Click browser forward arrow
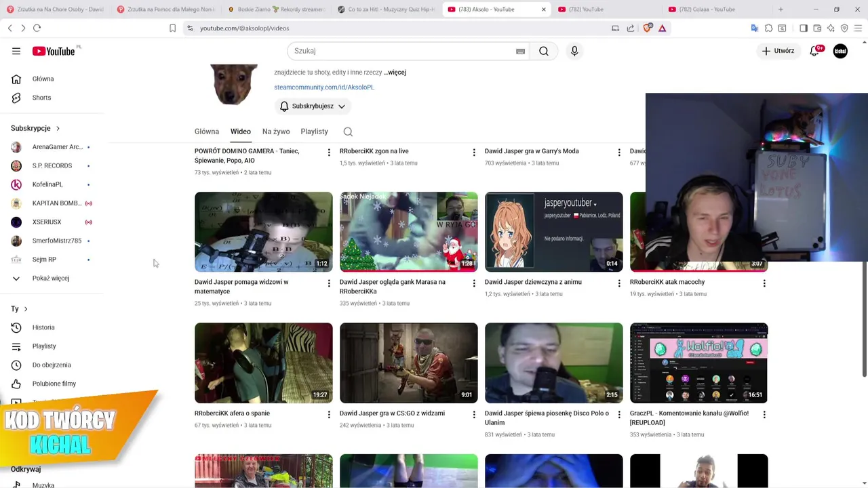Viewport: 868px width, 488px height. tap(23, 28)
